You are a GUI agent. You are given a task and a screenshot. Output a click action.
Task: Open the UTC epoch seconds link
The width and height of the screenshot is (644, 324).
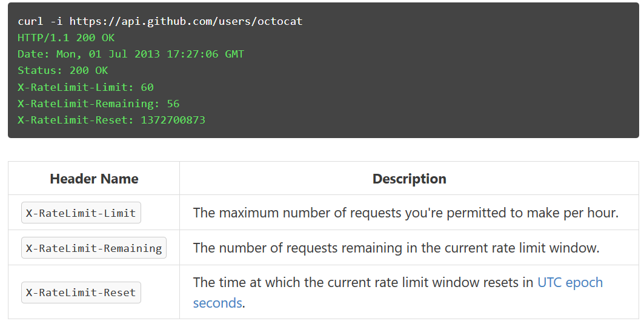tap(570, 283)
